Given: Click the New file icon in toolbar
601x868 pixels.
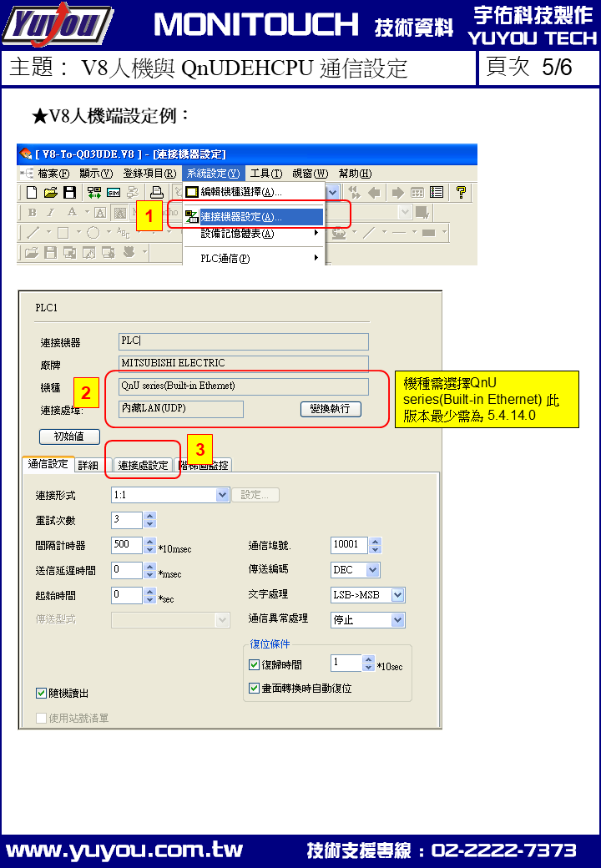Looking at the screenshot, I should [32, 192].
